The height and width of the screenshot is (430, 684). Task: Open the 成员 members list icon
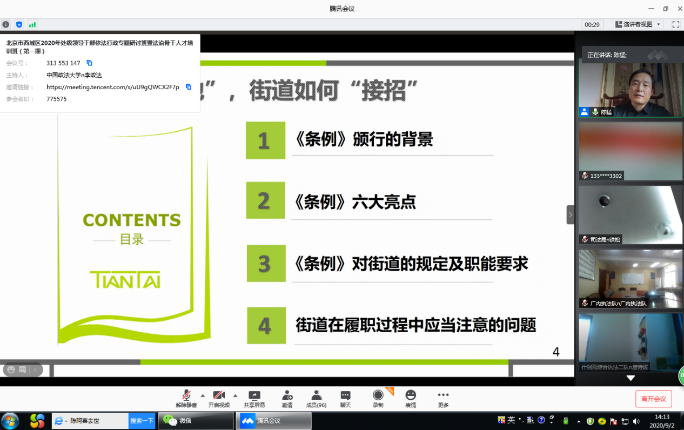coord(316,396)
